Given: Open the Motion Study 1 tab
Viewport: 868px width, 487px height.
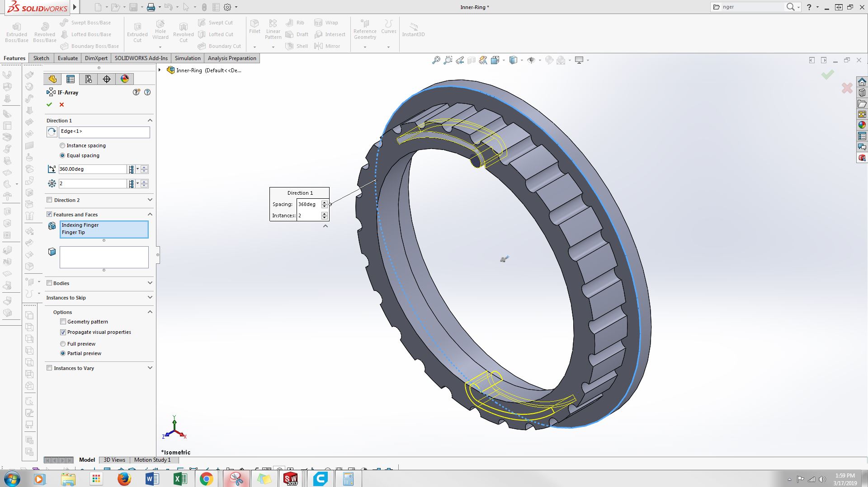Looking at the screenshot, I should coord(152,460).
